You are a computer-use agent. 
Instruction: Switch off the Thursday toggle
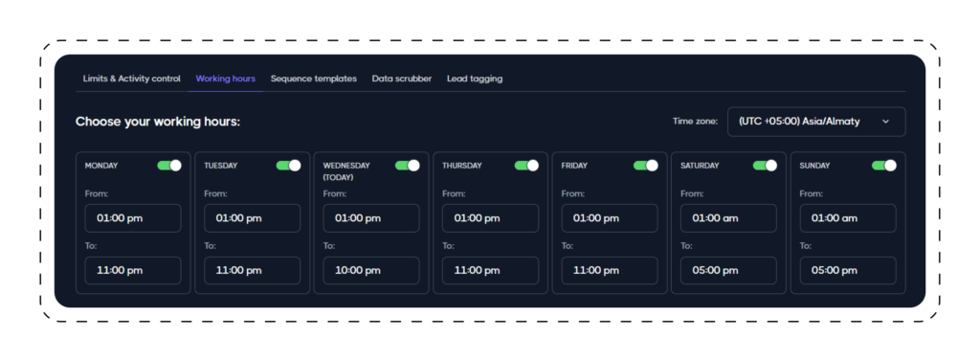click(527, 165)
